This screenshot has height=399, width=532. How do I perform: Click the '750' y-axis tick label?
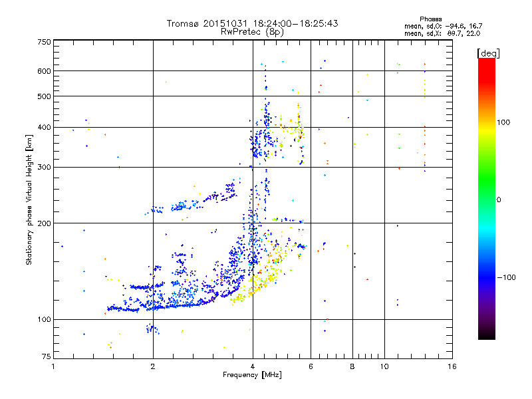44,42
